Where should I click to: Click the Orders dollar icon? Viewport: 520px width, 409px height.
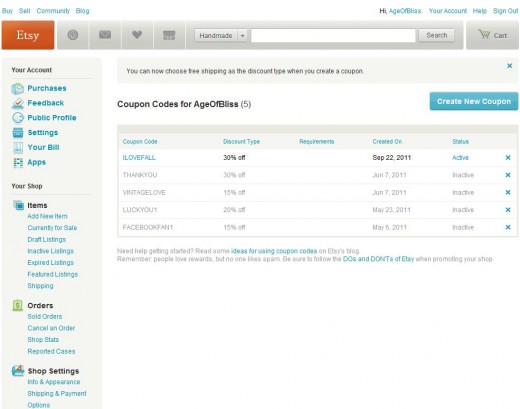click(x=17, y=305)
